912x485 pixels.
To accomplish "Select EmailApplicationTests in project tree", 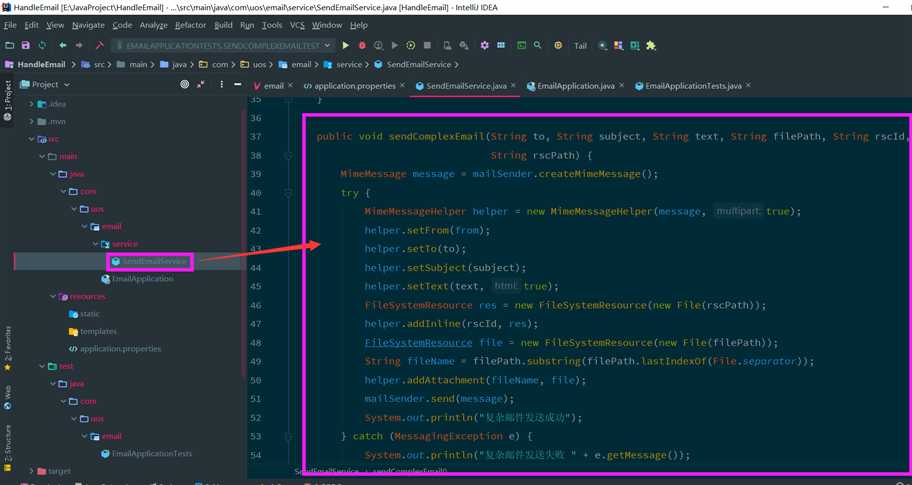I will [x=146, y=453].
